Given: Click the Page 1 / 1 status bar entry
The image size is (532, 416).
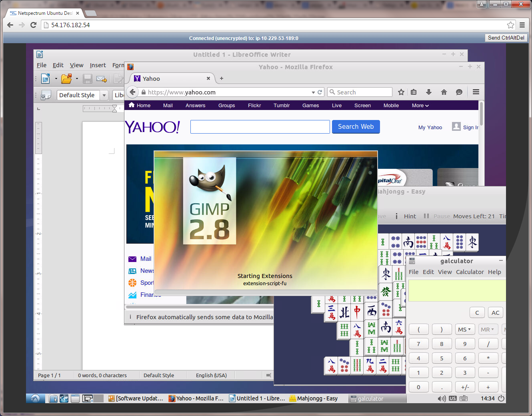Looking at the screenshot, I should pyautogui.click(x=49, y=375).
